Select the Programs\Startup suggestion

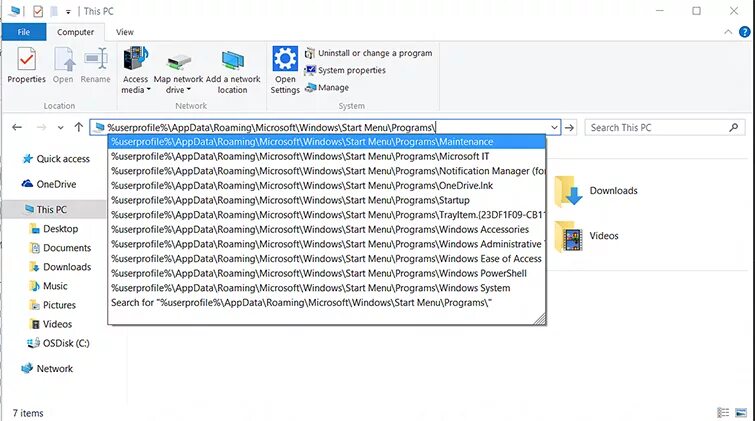(327, 200)
